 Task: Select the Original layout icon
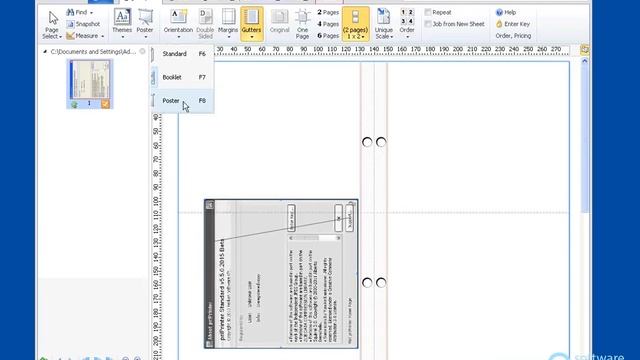[280, 17]
